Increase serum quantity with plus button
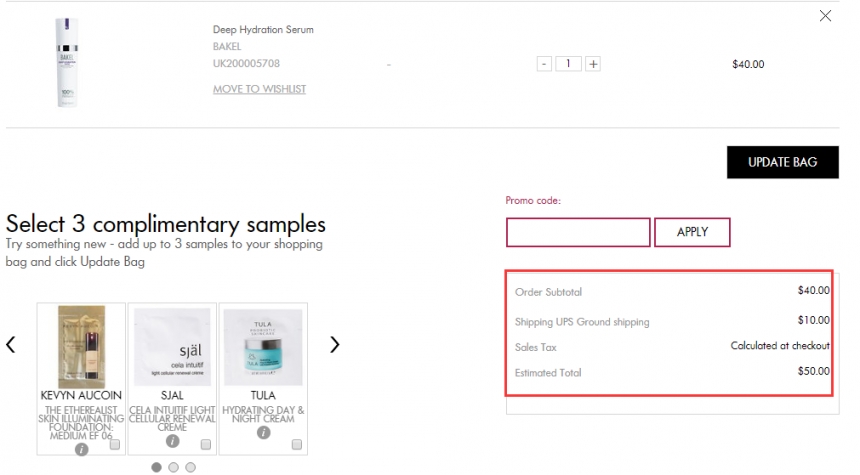This screenshot has height=475, width=860. coord(592,64)
